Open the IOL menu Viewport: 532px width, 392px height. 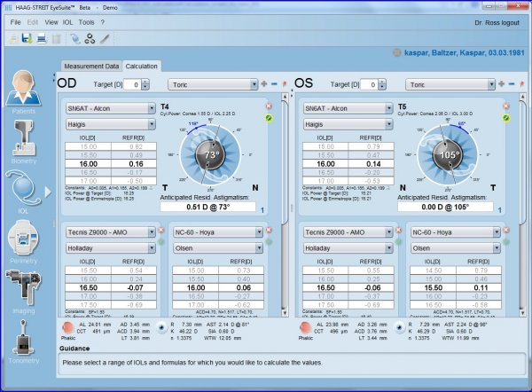(67, 22)
